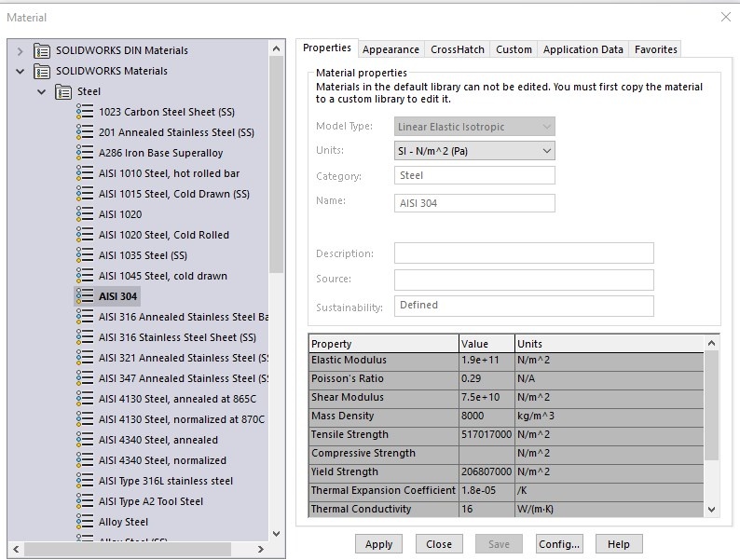Click the icon for AISI 347 Annealed Stainless Steel
This screenshot has width=740, height=560.
(85, 378)
